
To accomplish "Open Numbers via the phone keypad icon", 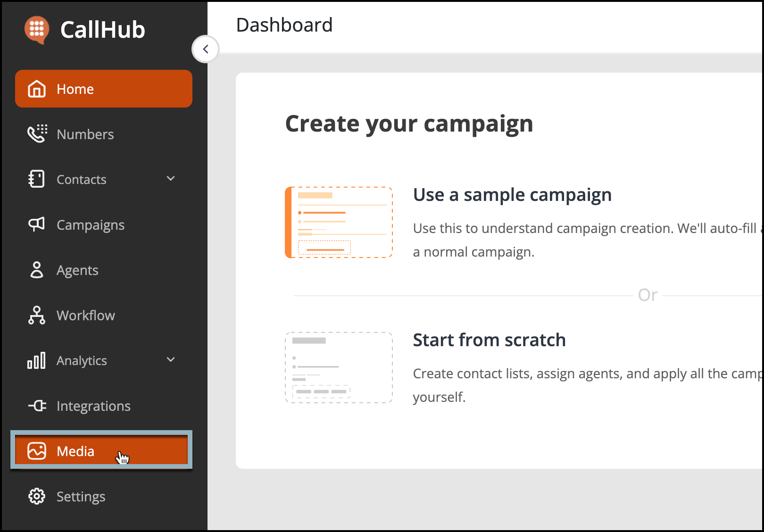I will [x=37, y=134].
